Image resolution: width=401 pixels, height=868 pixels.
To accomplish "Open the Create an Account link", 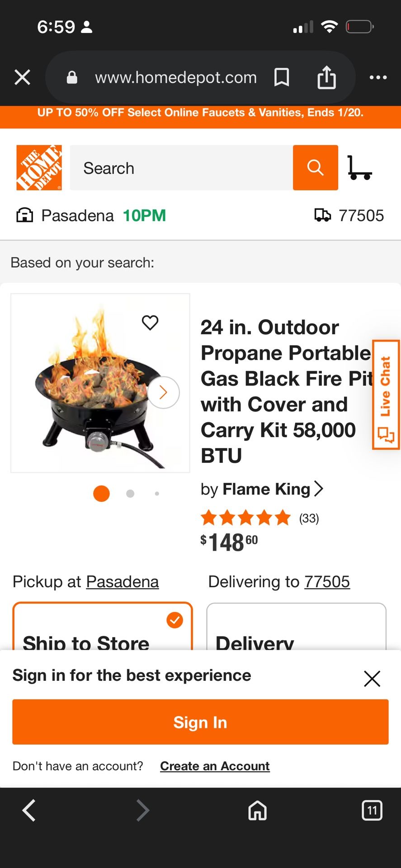I will [x=214, y=766].
